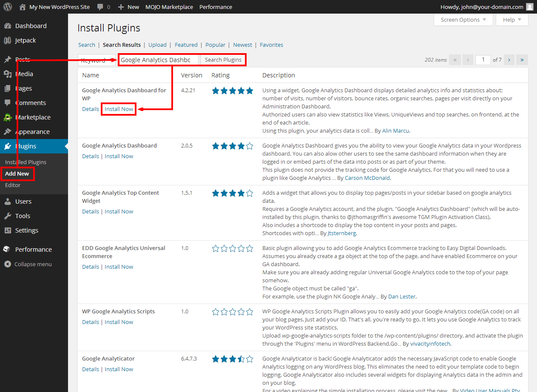537x392 pixels.
Task: Click the plugin search text field
Action: (x=158, y=60)
